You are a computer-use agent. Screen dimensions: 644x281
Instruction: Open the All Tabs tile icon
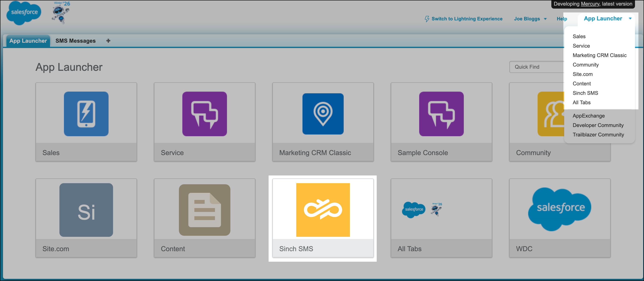tap(422, 210)
